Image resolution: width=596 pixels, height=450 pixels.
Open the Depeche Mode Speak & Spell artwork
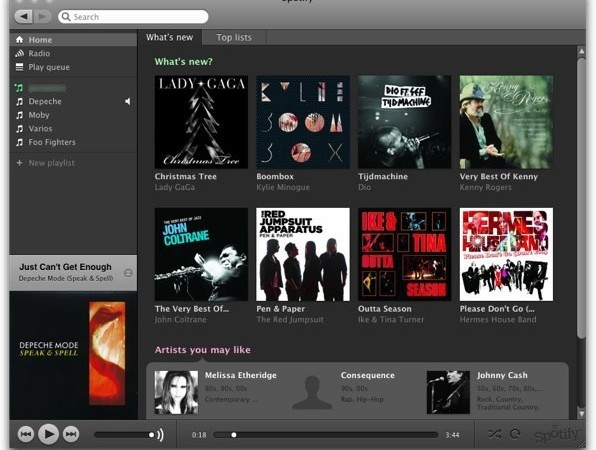[73, 355]
